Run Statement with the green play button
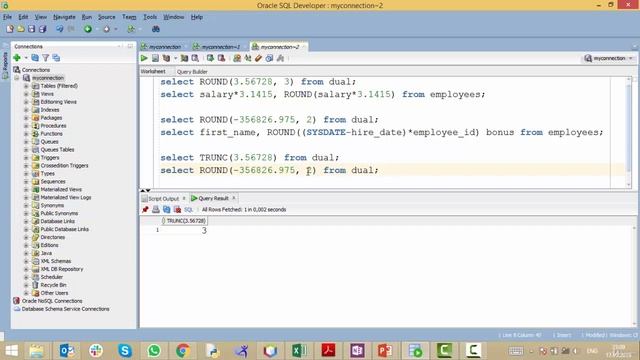This screenshot has height=360, width=640. 144,58
